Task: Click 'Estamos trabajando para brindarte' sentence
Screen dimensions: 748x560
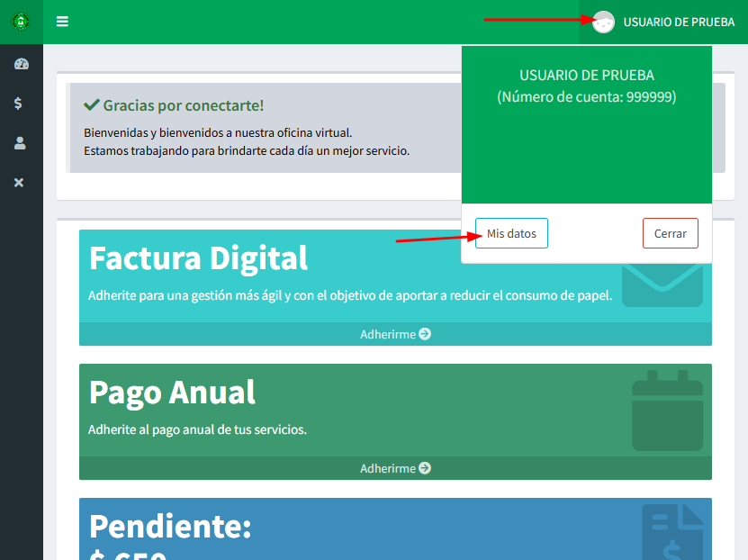Action: point(247,150)
